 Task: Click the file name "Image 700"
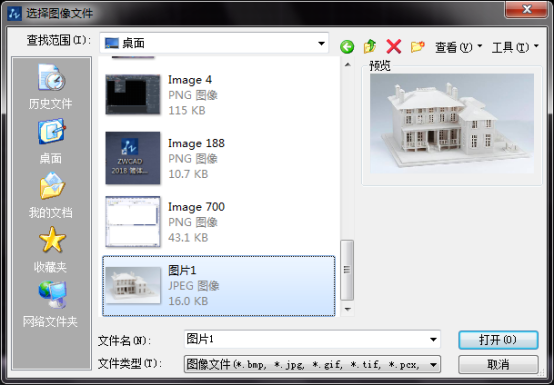coord(196,207)
